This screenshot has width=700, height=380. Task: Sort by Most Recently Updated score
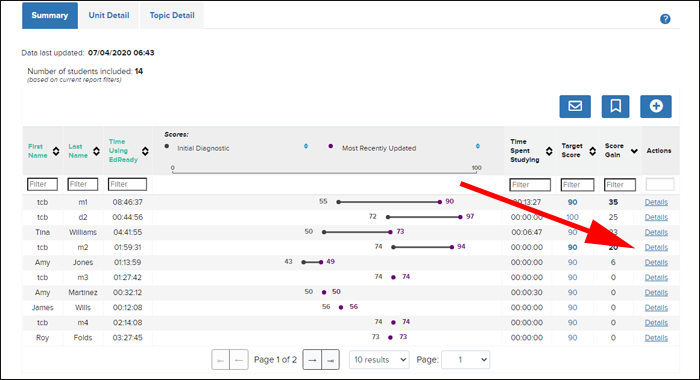tap(478, 146)
